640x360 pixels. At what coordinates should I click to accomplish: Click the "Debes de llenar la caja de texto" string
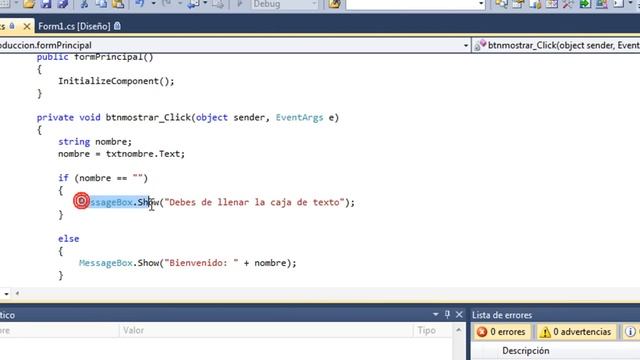click(254, 202)
